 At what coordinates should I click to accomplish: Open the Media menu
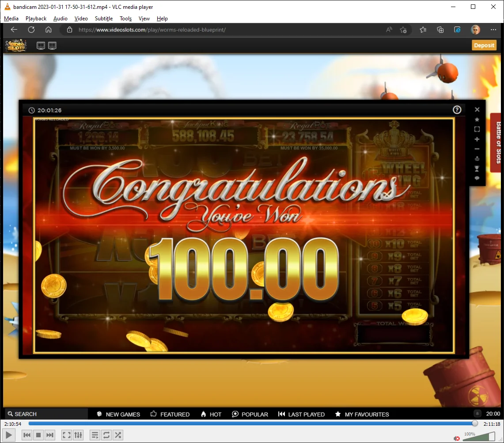click(x=11, y=19)
